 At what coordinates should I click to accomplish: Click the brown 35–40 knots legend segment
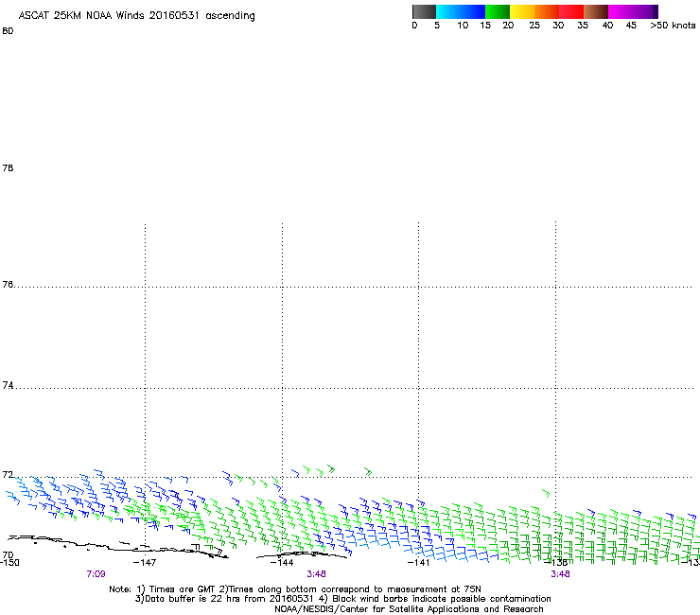tap(596, 11)
